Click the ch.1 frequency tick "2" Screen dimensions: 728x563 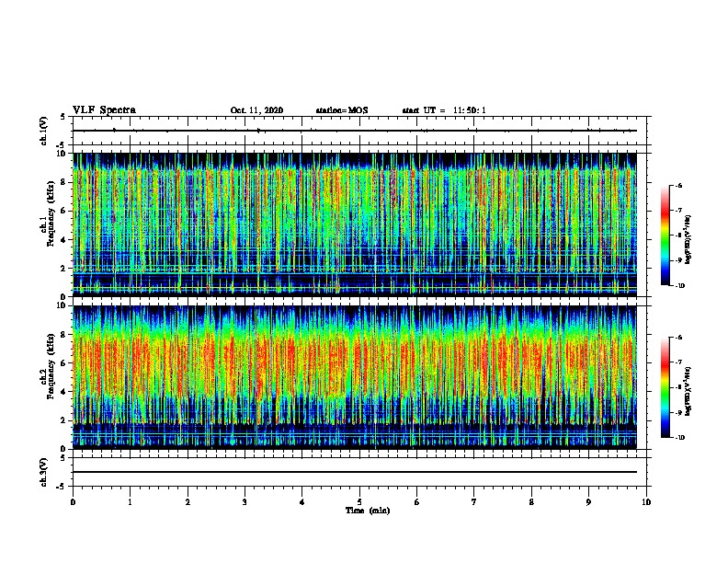pyautogui.click(x=64, y=269)
